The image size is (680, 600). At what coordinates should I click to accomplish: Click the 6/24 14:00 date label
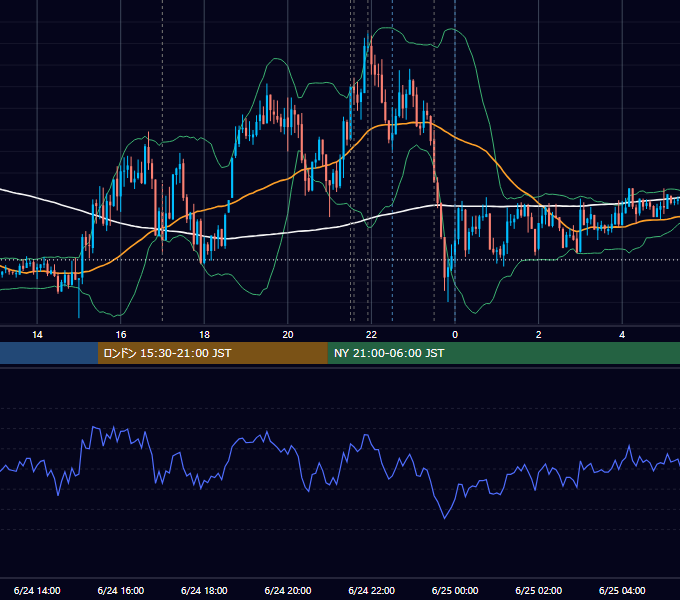coord(37,590)
